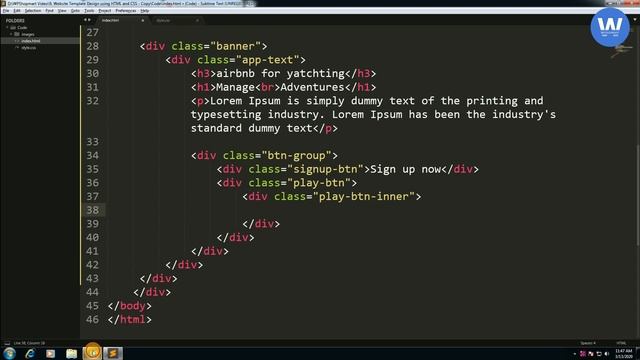This screenshot has height=360, width=640.
Task: Click the minimap code overview
Action: point(622,51)
